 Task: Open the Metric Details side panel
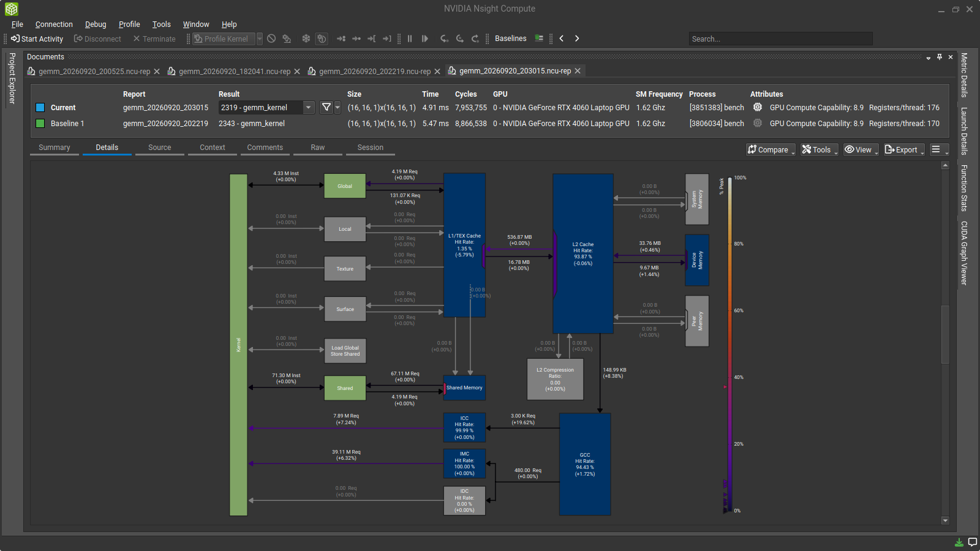point(963,75)
